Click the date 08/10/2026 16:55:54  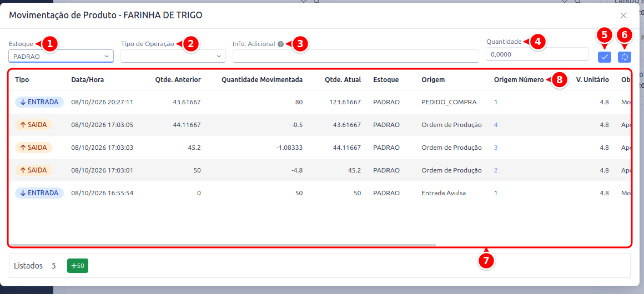coord(102,193)
